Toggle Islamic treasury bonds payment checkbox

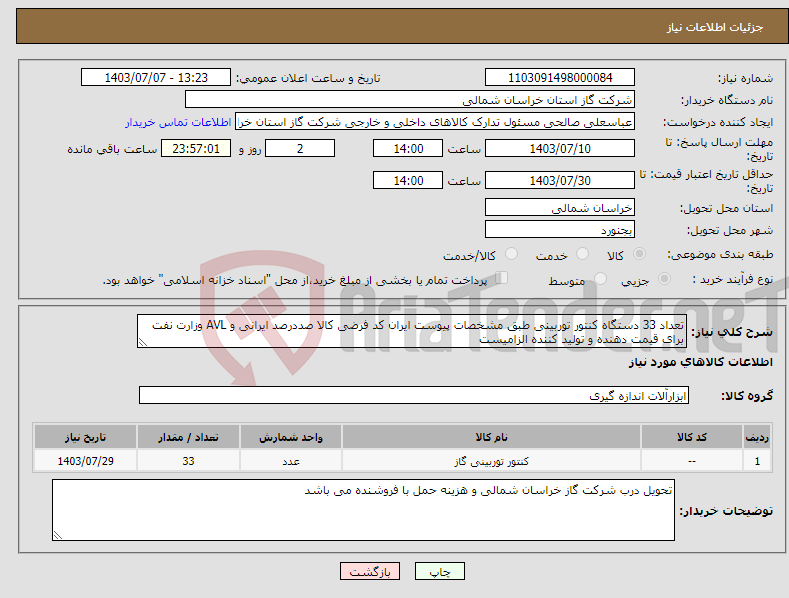502,277
